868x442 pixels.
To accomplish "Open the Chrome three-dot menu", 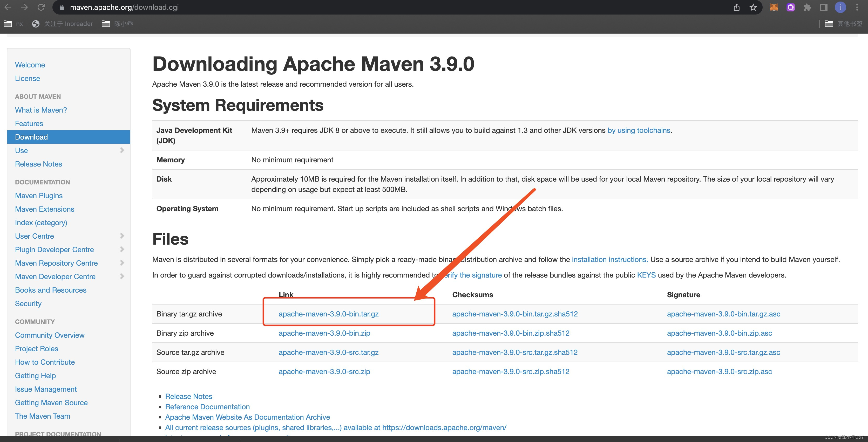I will [857, 7].
